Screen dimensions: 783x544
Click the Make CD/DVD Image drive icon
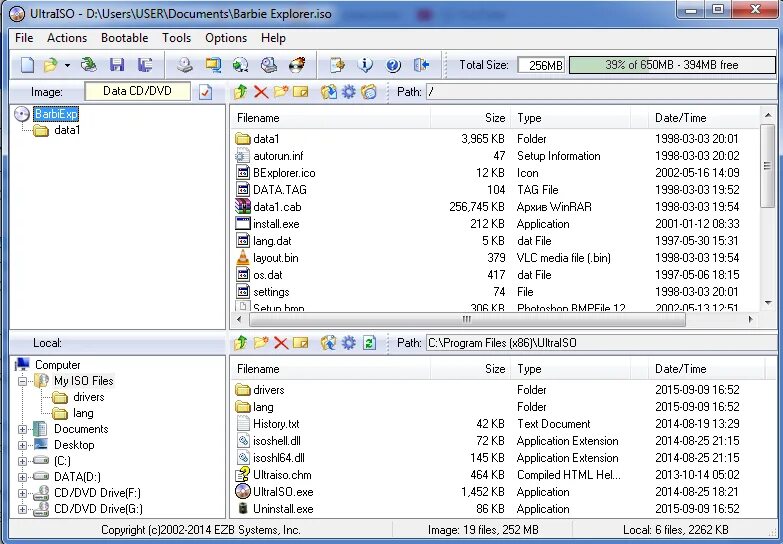(185, 65)
